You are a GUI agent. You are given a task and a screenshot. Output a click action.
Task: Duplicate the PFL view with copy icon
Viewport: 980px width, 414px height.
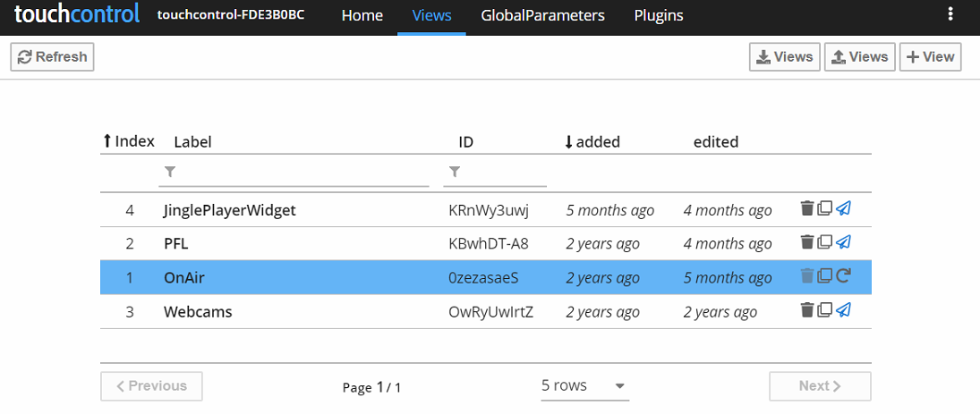click(824, 242)
